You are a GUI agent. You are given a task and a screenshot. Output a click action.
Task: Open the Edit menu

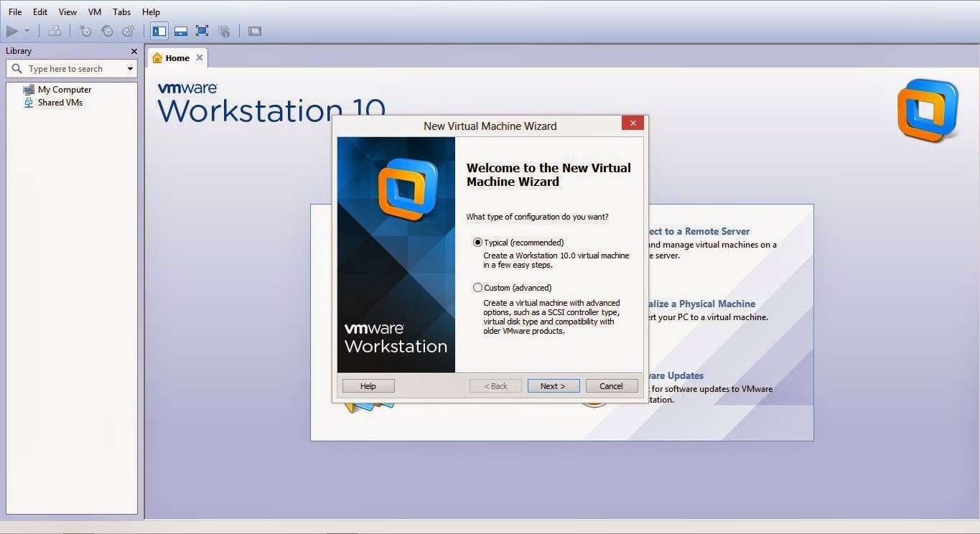pyautogui.click(x=40, y=12)
